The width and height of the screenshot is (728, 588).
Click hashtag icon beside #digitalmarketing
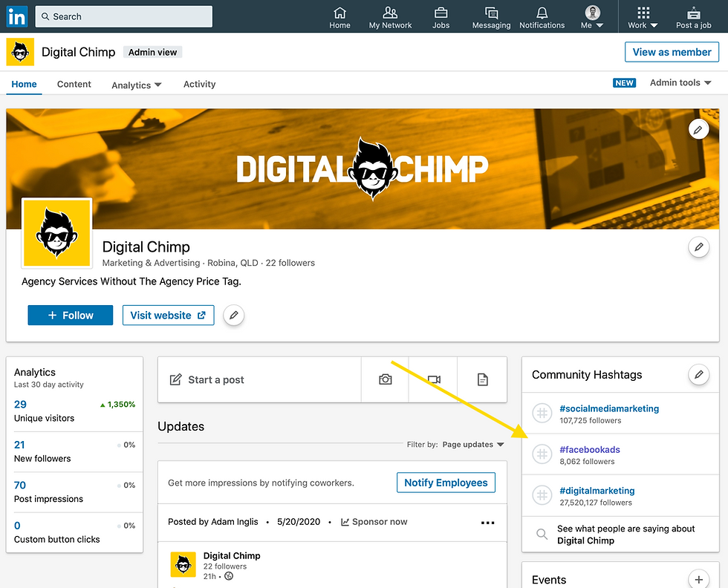click(x=542, y=495)
